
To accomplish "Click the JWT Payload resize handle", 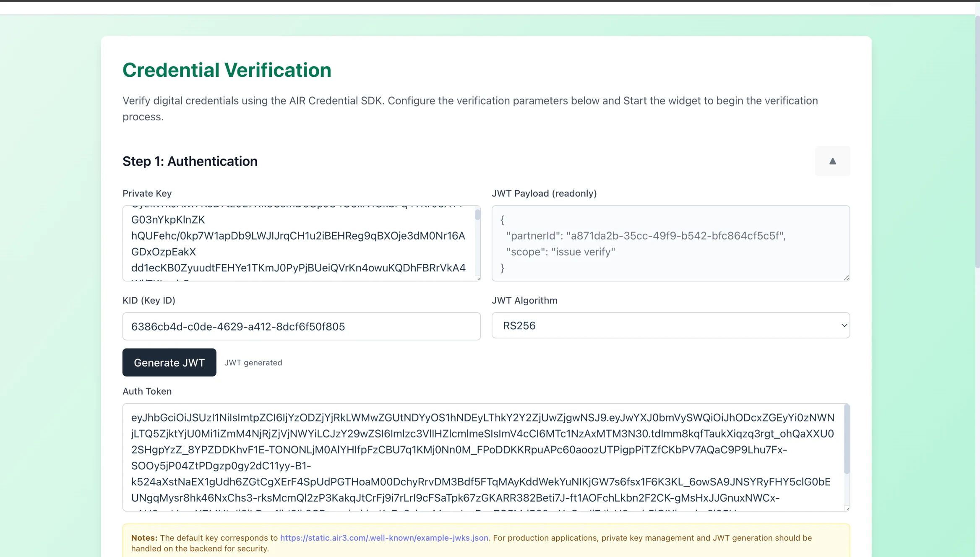I will click(x=847, y=277).
